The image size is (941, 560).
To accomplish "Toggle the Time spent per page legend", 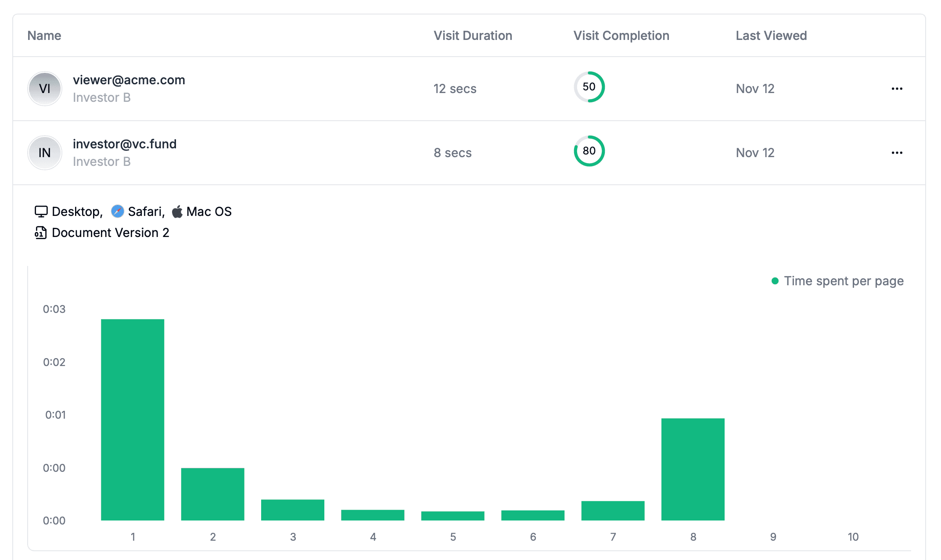I will pos(837,281).
